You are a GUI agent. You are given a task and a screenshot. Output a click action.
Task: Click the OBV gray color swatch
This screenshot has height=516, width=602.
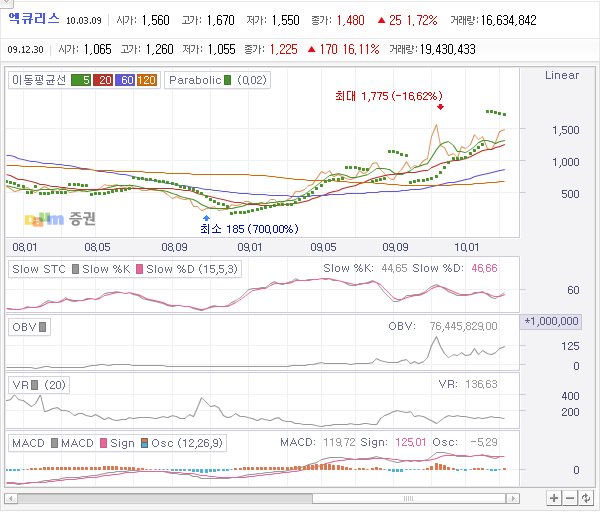43,327
